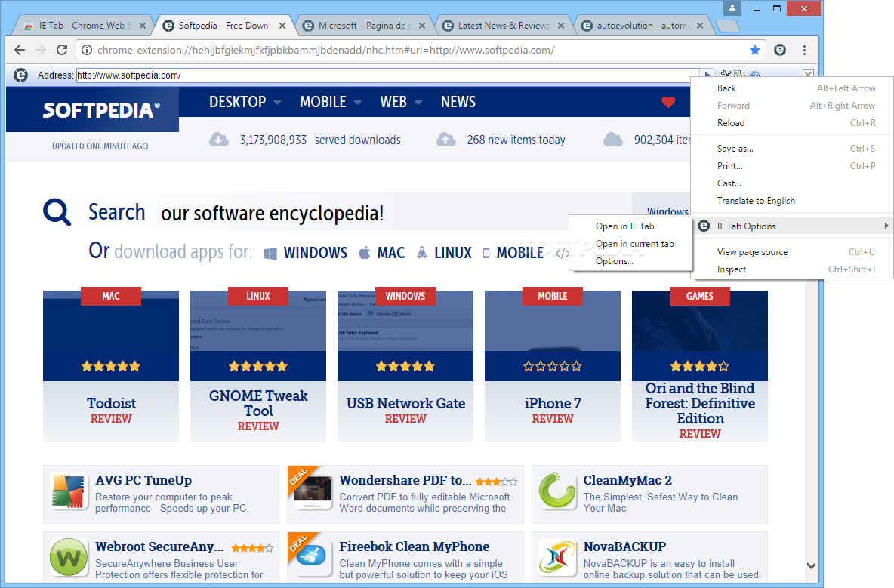Select Open in IE Tab submenu item
Screen dimensions: 894x588
pyautogui.click(x=630, y=226)
